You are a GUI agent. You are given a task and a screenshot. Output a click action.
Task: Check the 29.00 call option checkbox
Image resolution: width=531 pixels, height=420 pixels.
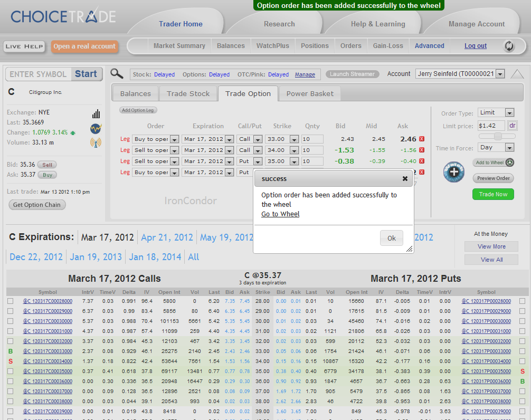(x=11, y=311)
